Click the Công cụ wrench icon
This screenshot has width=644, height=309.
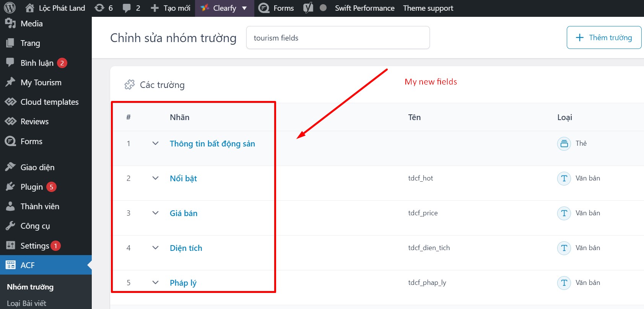pos(10,226)
